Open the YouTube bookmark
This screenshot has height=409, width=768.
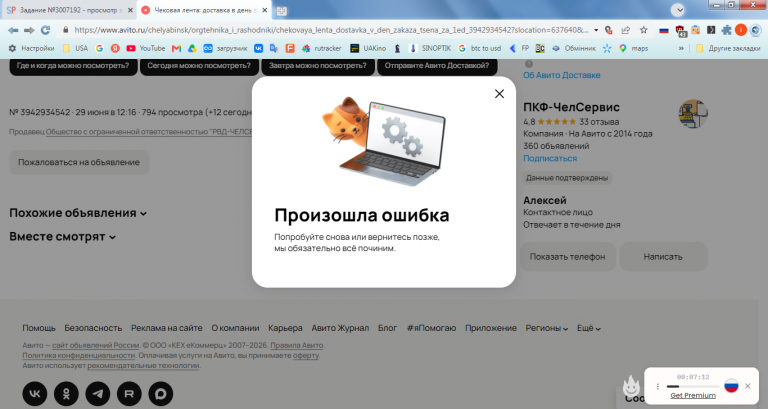[x=145, y=48]
